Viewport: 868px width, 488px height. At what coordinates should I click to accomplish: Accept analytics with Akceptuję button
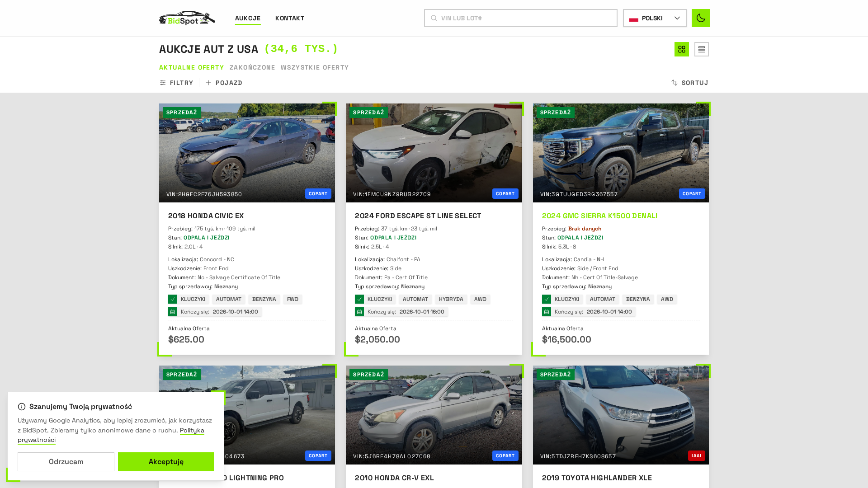[x=166, y=462]
